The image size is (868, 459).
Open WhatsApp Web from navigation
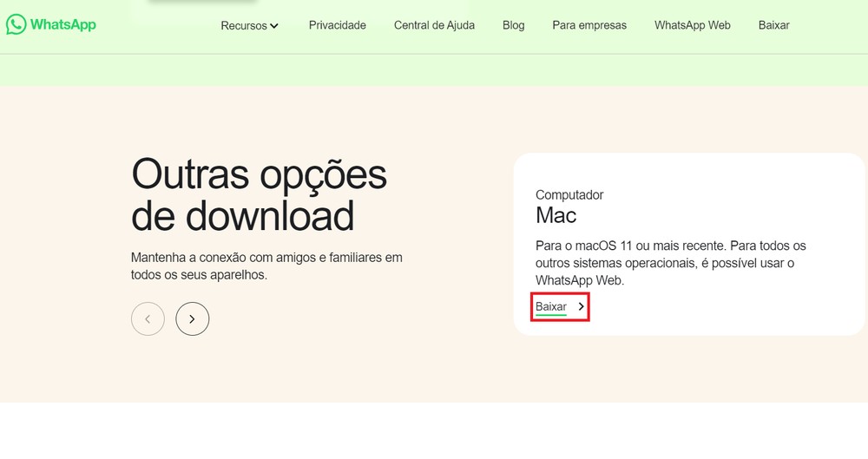tap(692, 25)
